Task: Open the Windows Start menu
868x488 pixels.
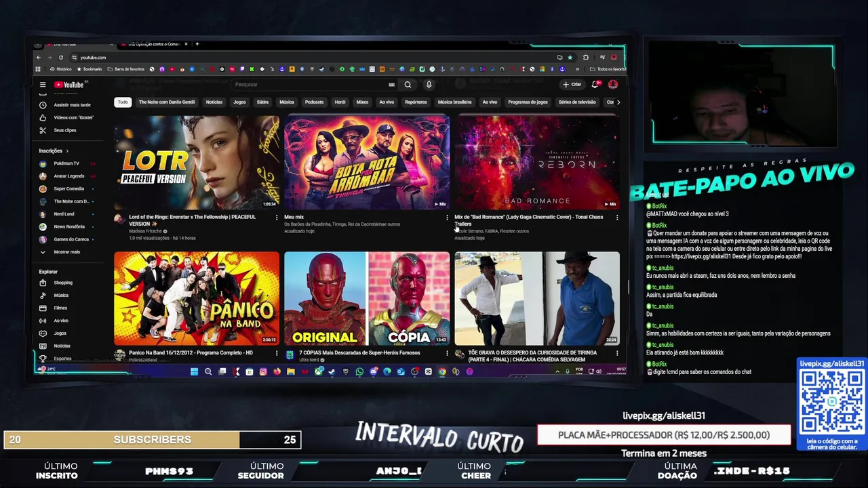Action: point(194,371)
